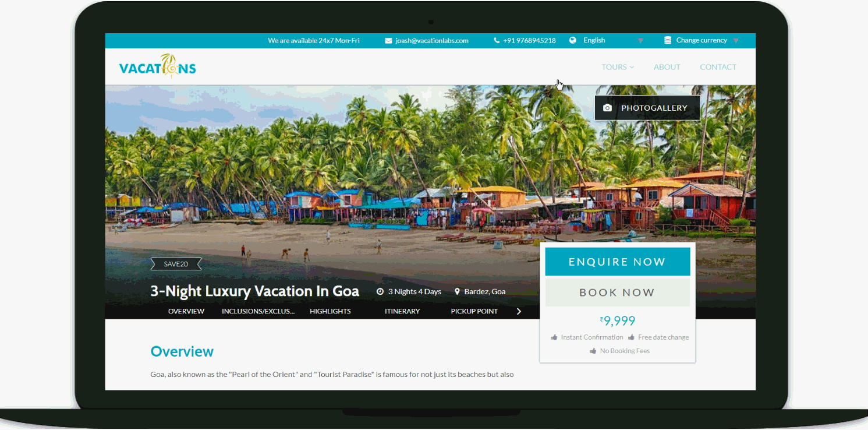Viewport: 868px width, 430px height.
Task: Click the phone icon beside +91 number
Action: (x=497, y=41)
